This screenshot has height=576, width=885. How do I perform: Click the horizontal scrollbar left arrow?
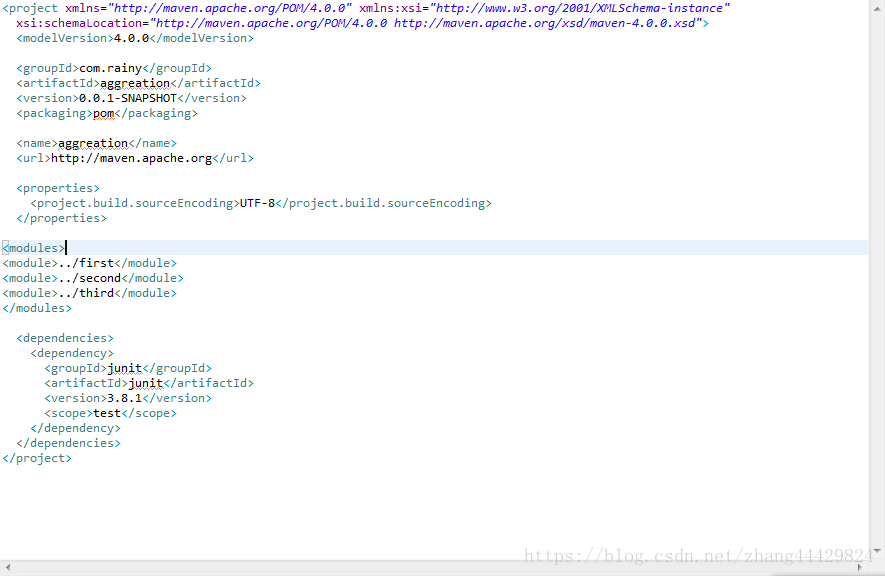7,567
